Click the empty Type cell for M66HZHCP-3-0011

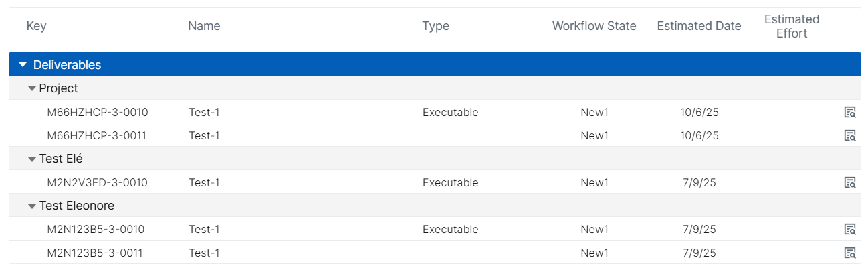[x=477, y=135]
